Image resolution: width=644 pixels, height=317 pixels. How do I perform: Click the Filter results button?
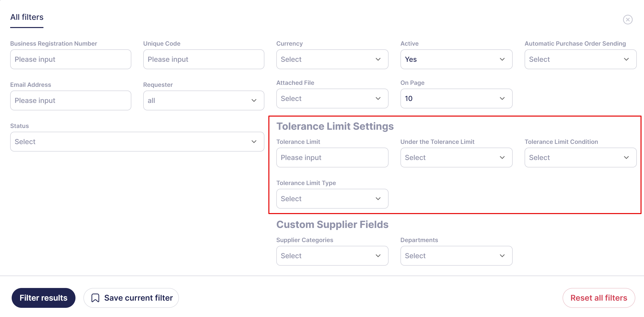(x=43, y=298)
